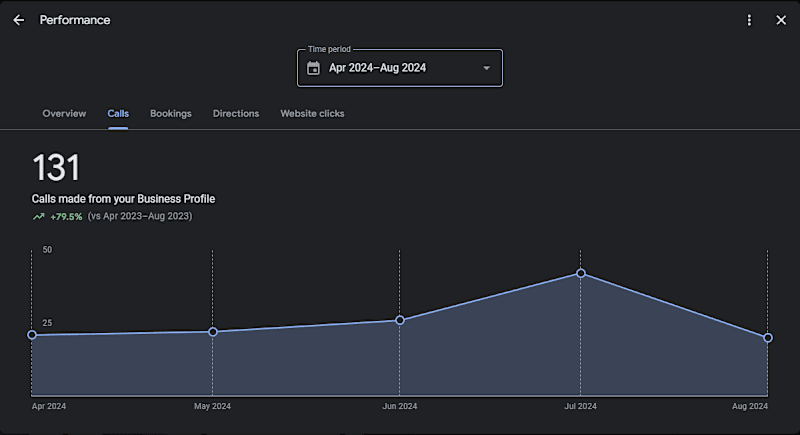Select the May 2024 data point
This screenshot has height=435, width=800.
pos(213,332)
